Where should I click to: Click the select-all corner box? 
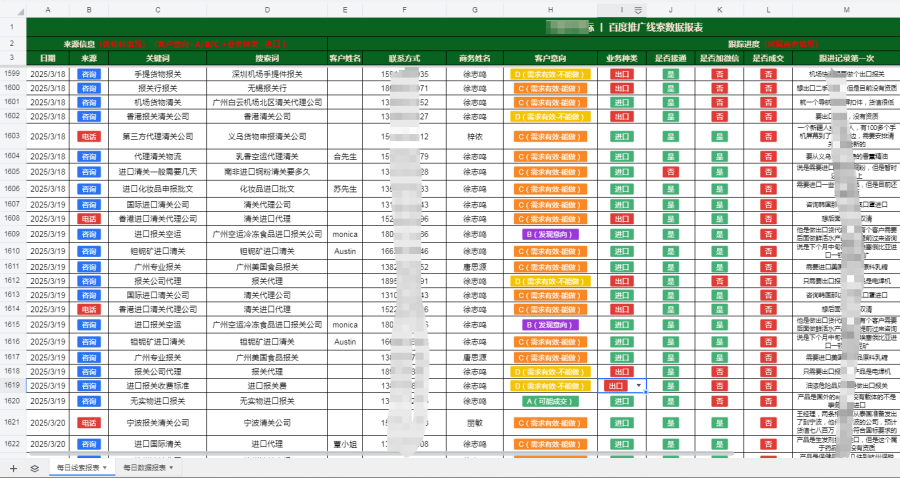13,8
